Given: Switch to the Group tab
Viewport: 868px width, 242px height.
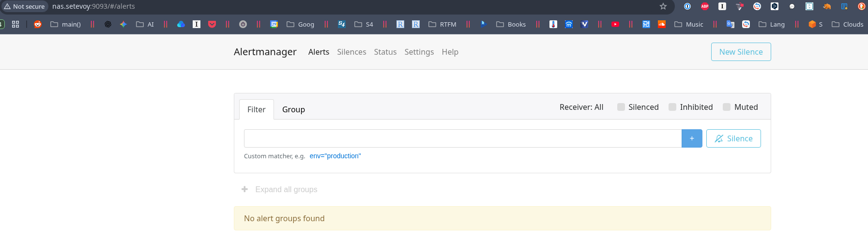Looking at the screenshot, I should coord(293,109).
